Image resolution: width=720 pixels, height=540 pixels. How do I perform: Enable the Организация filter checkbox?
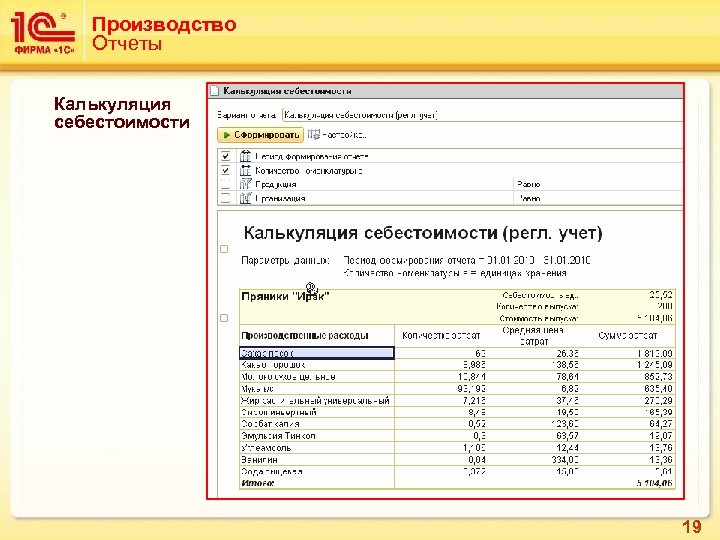(225, 198)
